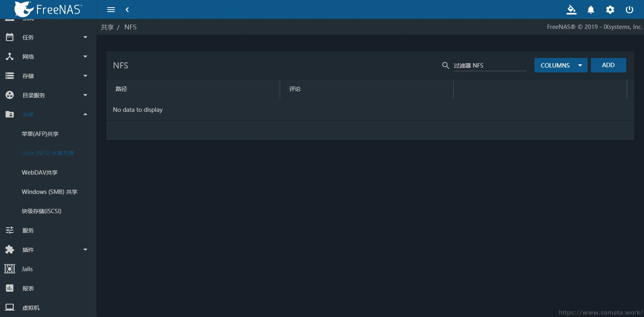Viewport: 644px width, 317px height.
Task: Toggle the hamburger sidebar menu icon
Action: pos(111,10)
